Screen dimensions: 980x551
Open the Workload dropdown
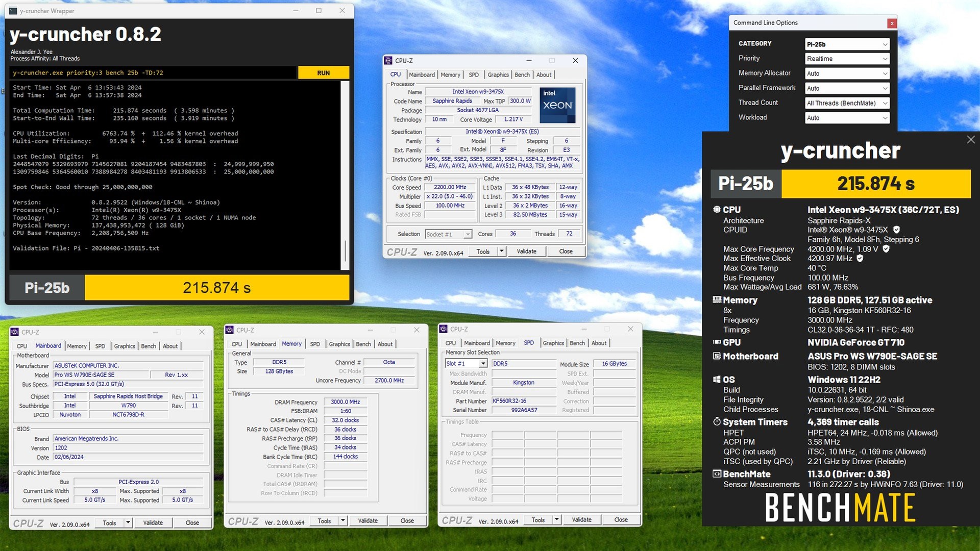pyautogui.click(x=847, y=118)
